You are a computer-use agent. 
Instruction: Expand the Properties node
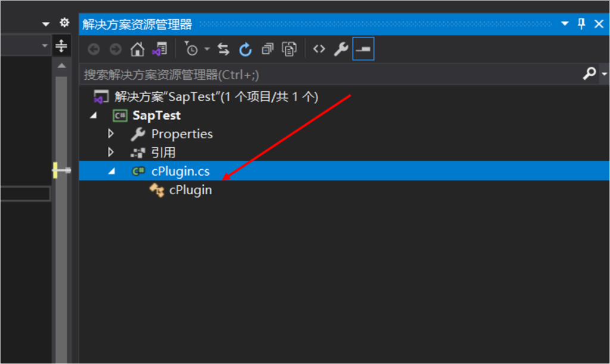coord(110,134)
